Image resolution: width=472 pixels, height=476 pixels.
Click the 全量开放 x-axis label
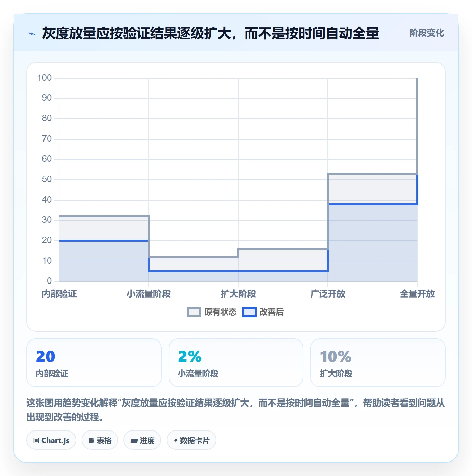click(x=417, y=294)
